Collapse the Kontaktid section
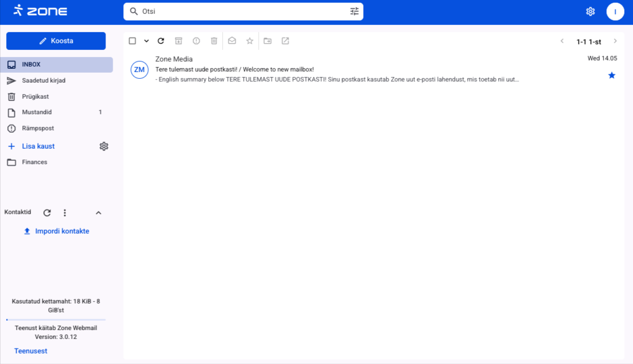The image size is (633, 364). 98,213
